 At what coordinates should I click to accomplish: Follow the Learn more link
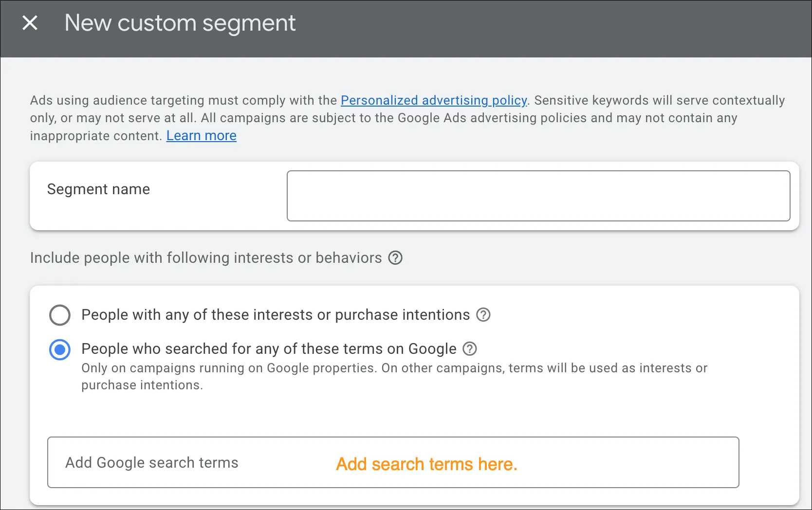click(201, 136)
